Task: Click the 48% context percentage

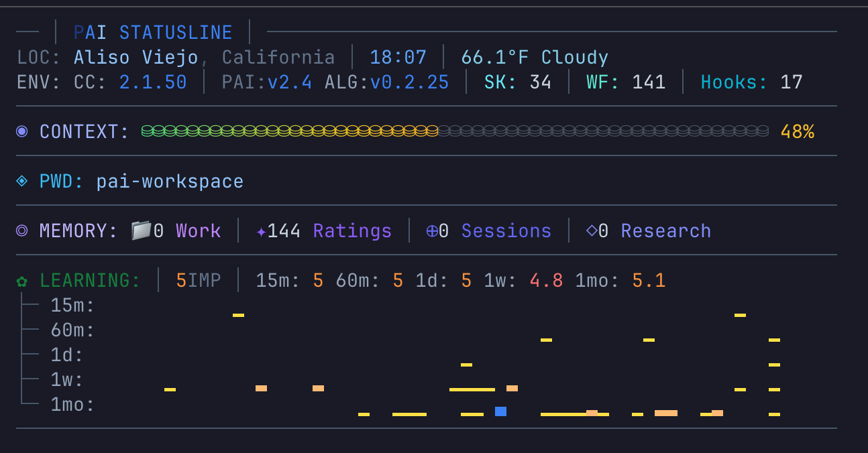Action: point(797,131)
